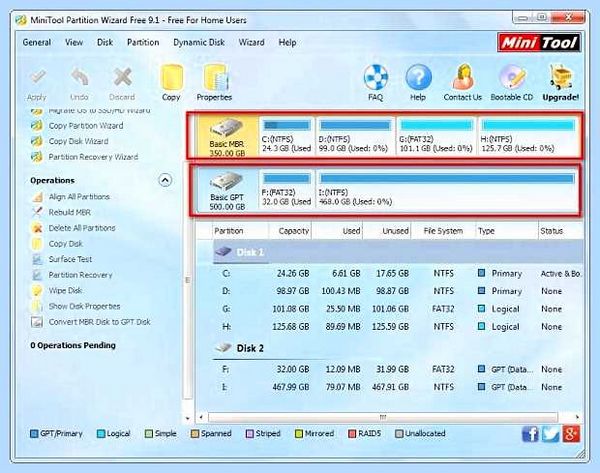Select the I: 467.99 GB row

click(398, 387)
